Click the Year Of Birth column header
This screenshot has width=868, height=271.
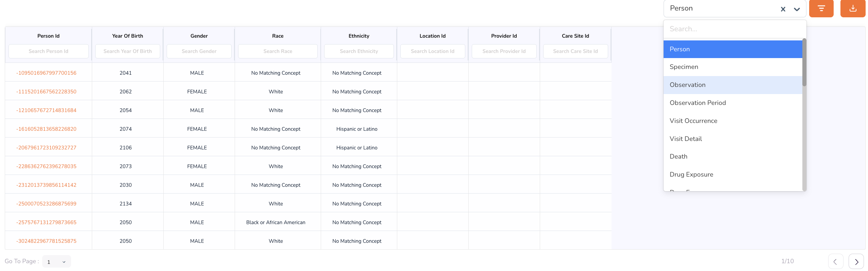coord(128,36)
